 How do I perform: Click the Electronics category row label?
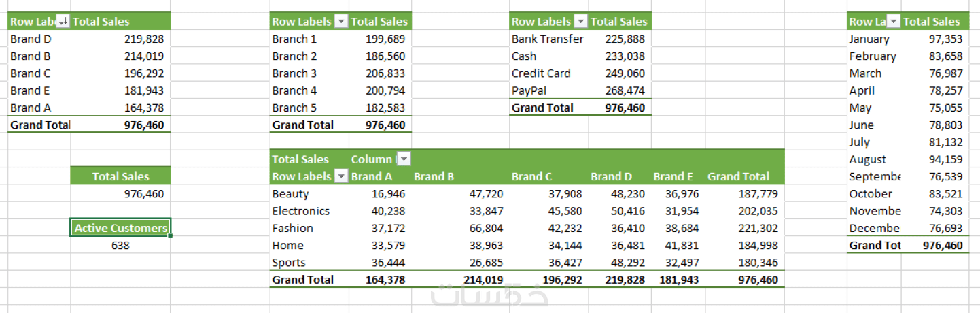[300, 211]
